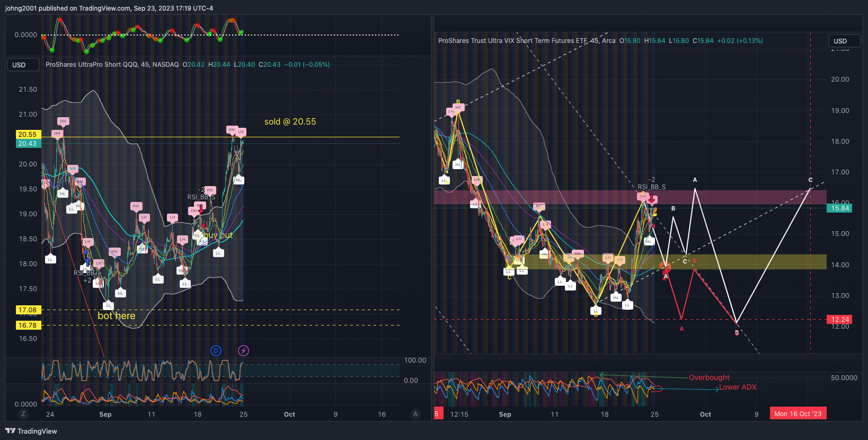Click the RSI_BB_S label on right chart
Image resolution: width=868 pixels, height=440 pixels.
pyautogui.click(x=652, y=187)
